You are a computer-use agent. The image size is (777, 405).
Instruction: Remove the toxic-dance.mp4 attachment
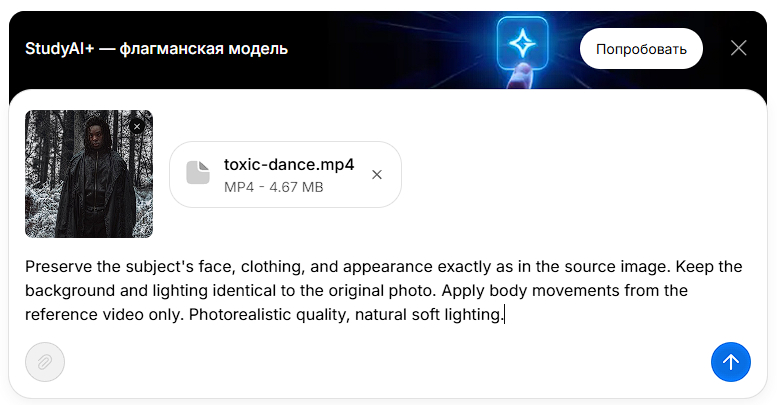(377, 175)
